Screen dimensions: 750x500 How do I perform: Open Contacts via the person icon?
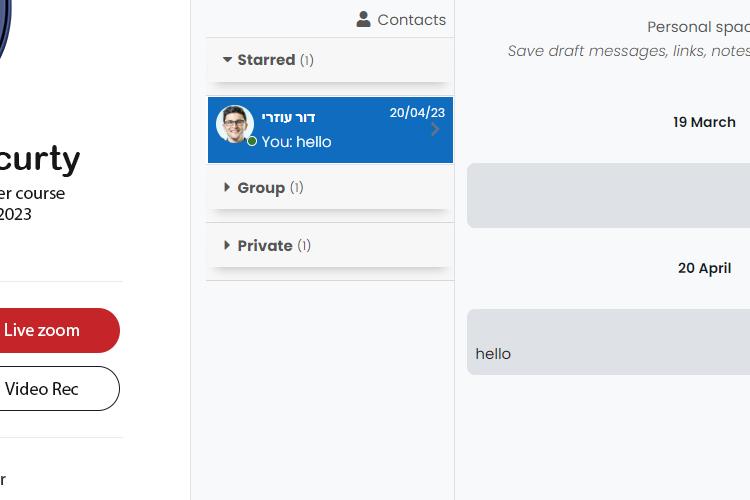point(364,20)
